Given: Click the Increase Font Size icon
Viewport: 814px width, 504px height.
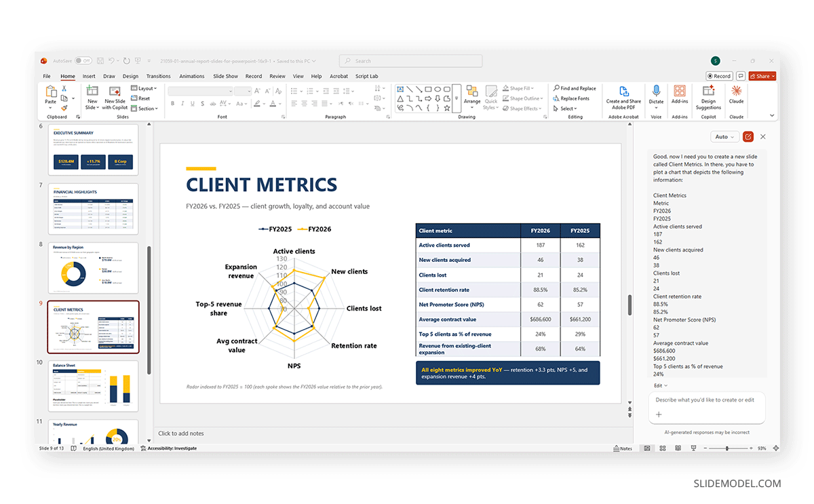Looking at the screenshot, I should pyautogui.click(x=257, y=91).
